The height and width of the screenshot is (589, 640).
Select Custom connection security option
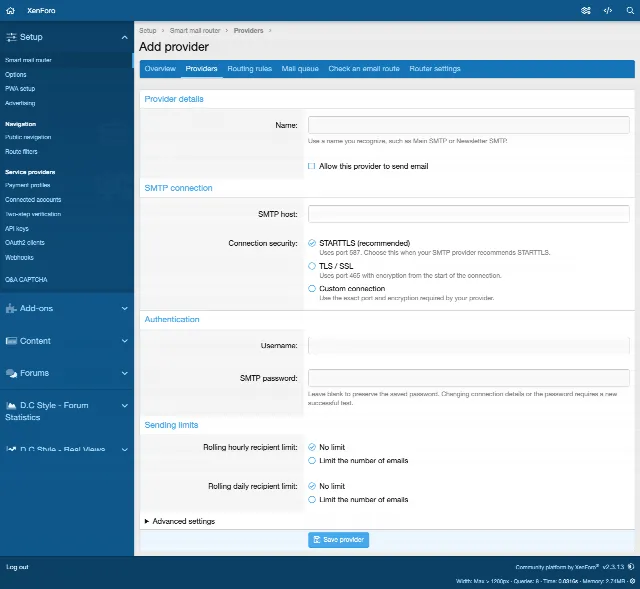312,289
